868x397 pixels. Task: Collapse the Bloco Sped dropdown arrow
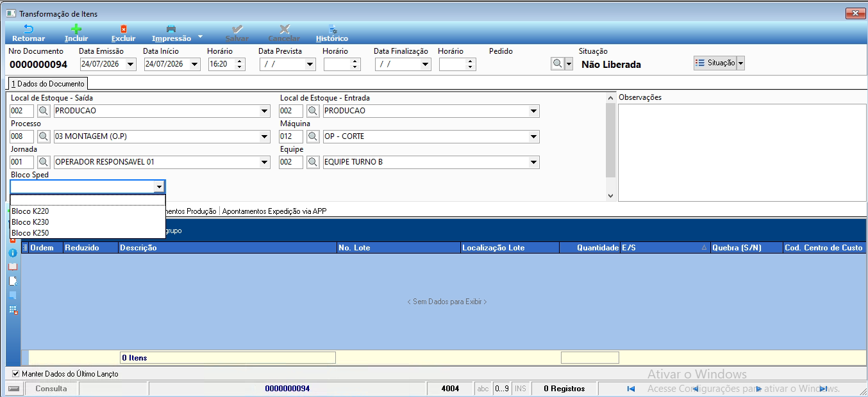[x=159, y=186]
